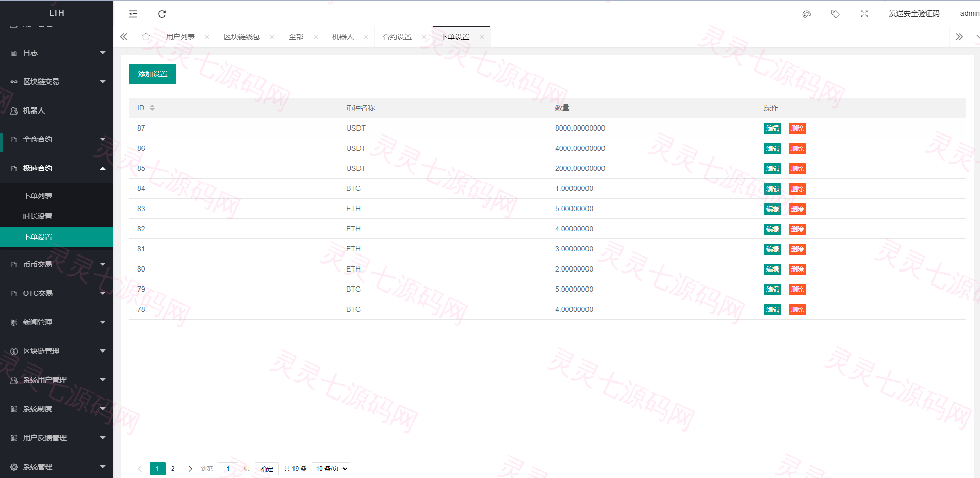Click the 添加设置 button

[153, 74]
